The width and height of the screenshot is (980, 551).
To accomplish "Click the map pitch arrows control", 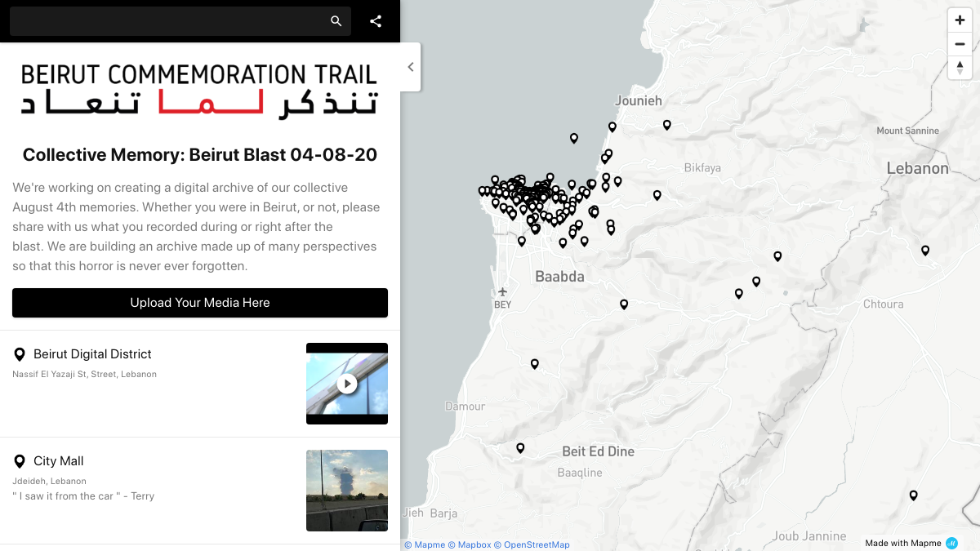I will click(960, 68).
